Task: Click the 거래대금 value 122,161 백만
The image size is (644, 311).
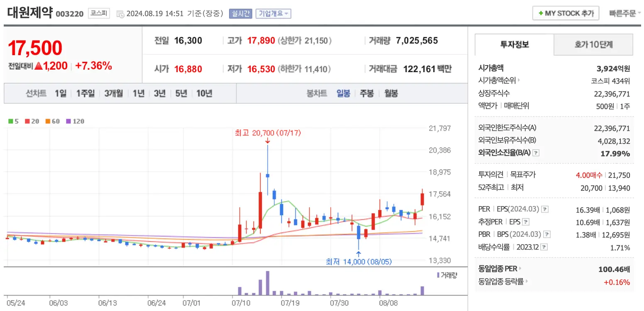Action: pyautogui.click(x=427, y=69)
